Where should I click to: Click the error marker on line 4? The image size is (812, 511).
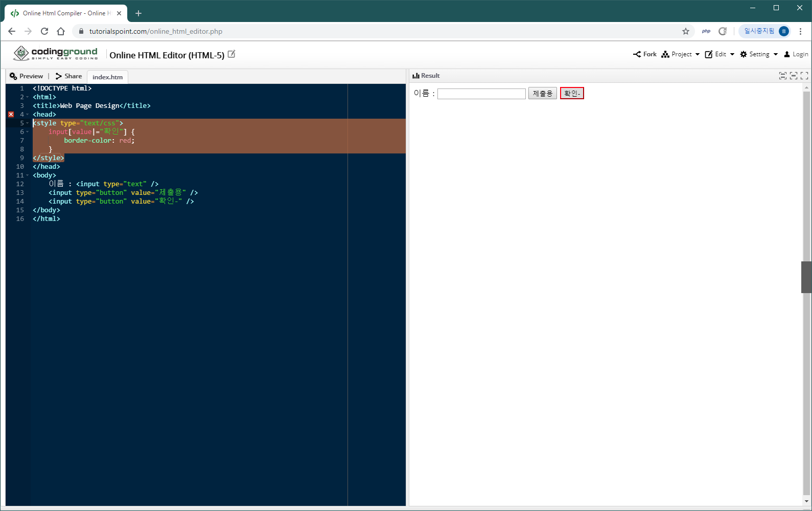(x=11, y=115)
